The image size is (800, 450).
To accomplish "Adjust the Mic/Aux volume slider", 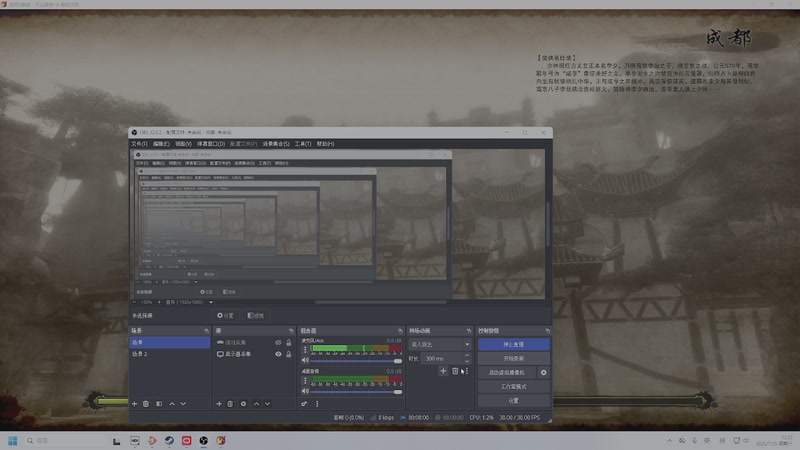I will pyautogui.click(x=356, y=361).
